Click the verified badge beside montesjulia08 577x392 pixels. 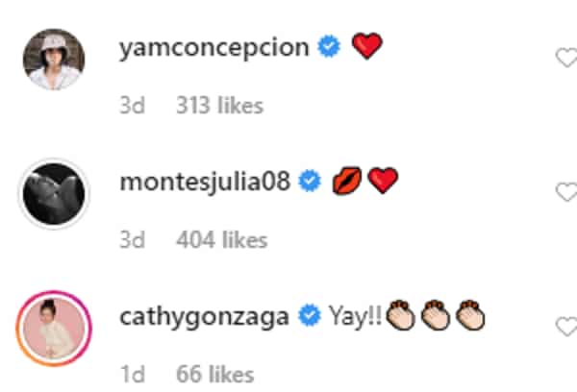click(310, 181)
